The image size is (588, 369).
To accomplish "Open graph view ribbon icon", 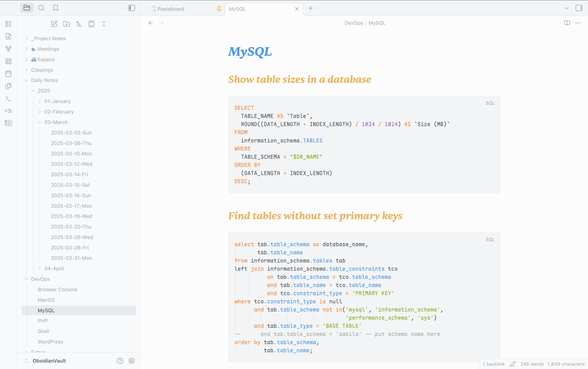I will point(8,49).
